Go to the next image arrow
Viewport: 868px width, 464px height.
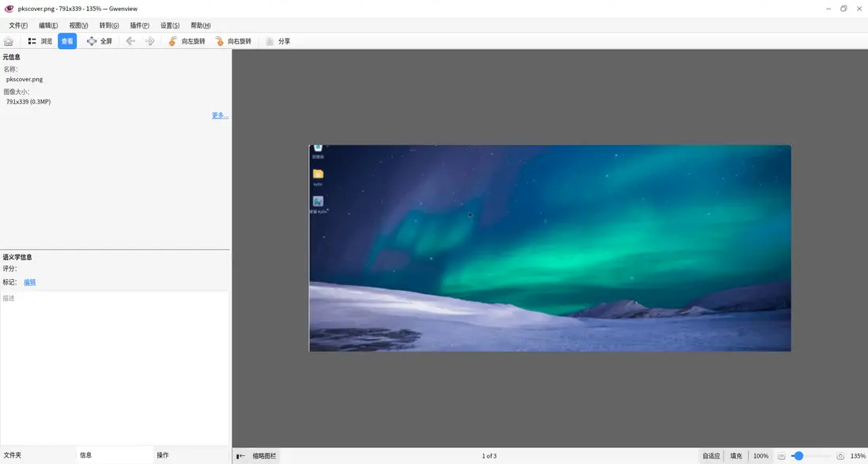149,41
